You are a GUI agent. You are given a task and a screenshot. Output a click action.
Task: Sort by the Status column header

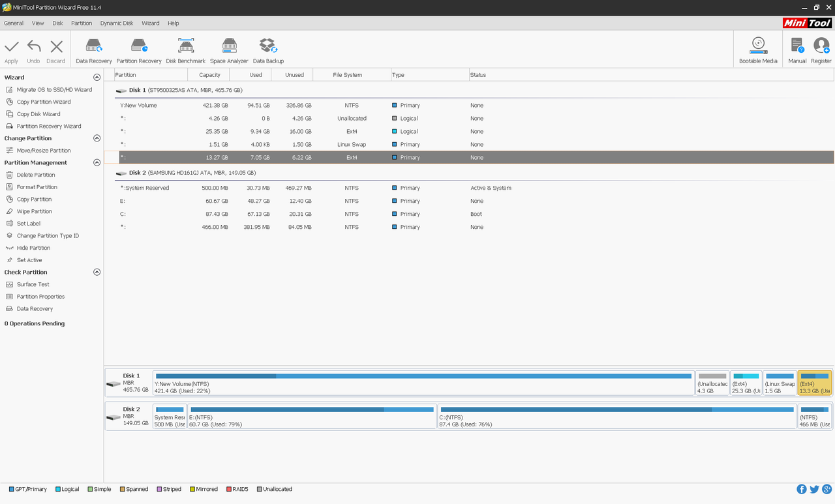click(652, 75)
